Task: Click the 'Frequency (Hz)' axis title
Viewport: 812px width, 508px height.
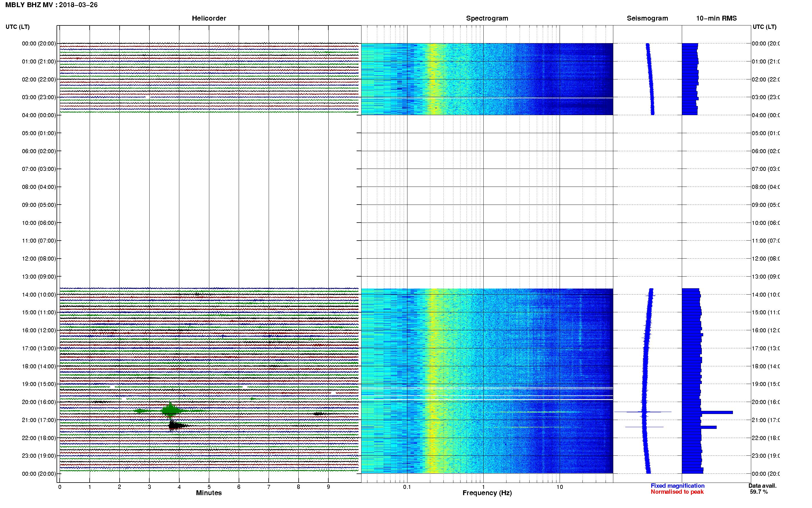Action: point(487,493)
